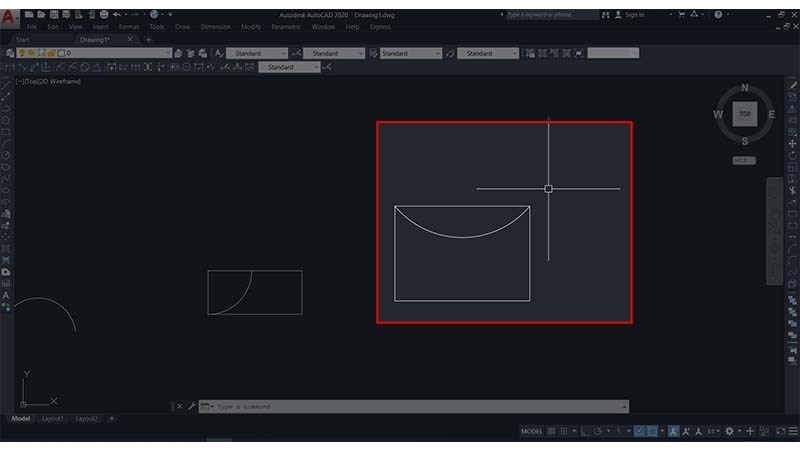Click the Text Style icon before the first Standard box
This screenshot has height=450, width=800.
click(219, 53)
